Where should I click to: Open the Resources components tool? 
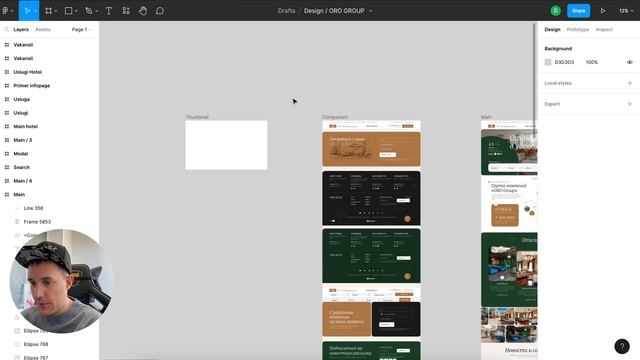tap(126, 11)
